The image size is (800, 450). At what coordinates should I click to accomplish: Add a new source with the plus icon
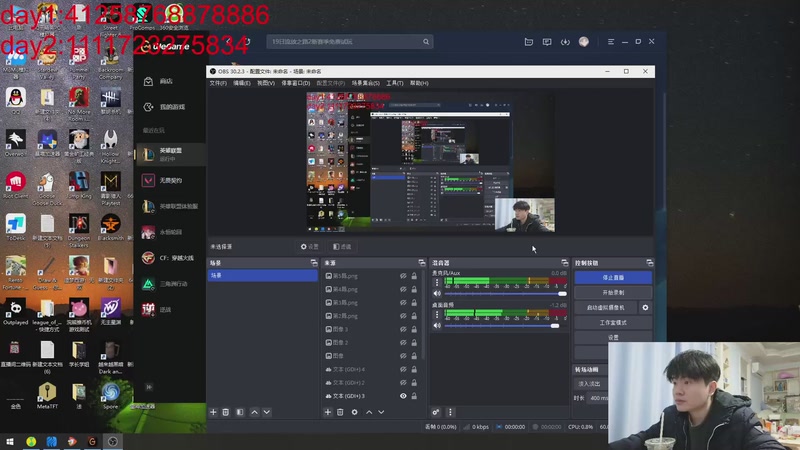pyautogui.click(x=328, y=412)
